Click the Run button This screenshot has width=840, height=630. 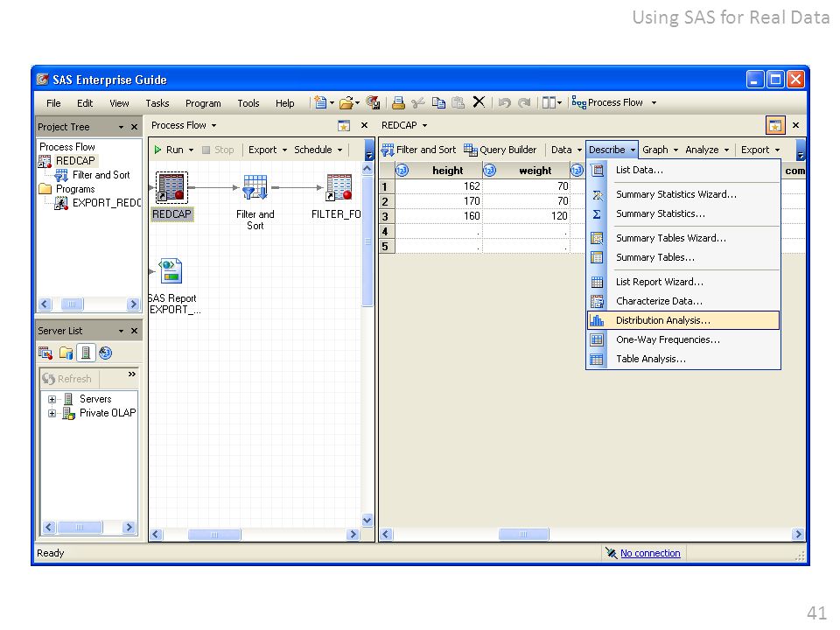[x=169, y=150]
